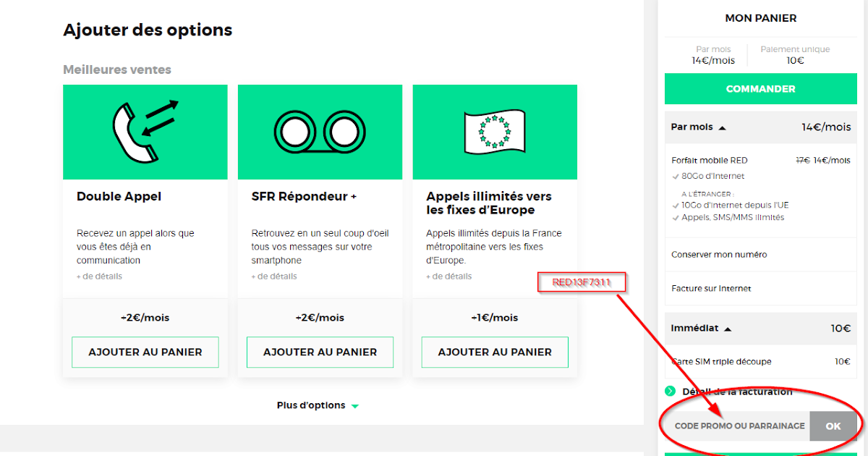
Task: Switch to the Paiement unique tab
Action: 795,54
